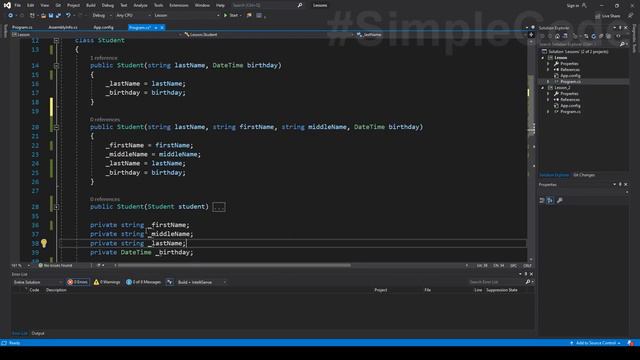Open the Entire Solution scope dropdown
Image resolution: width=640 pixels, height=360 pixels.
click(x=38, y=282)
